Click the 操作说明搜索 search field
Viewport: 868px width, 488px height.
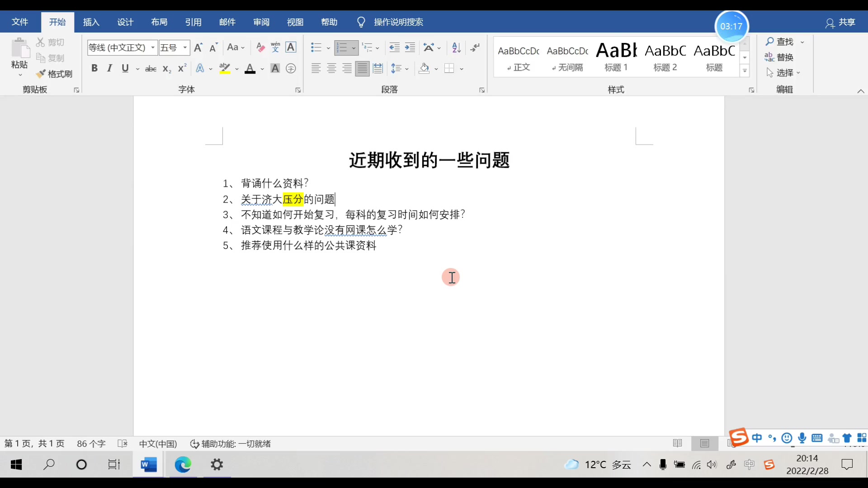point(398,22)
